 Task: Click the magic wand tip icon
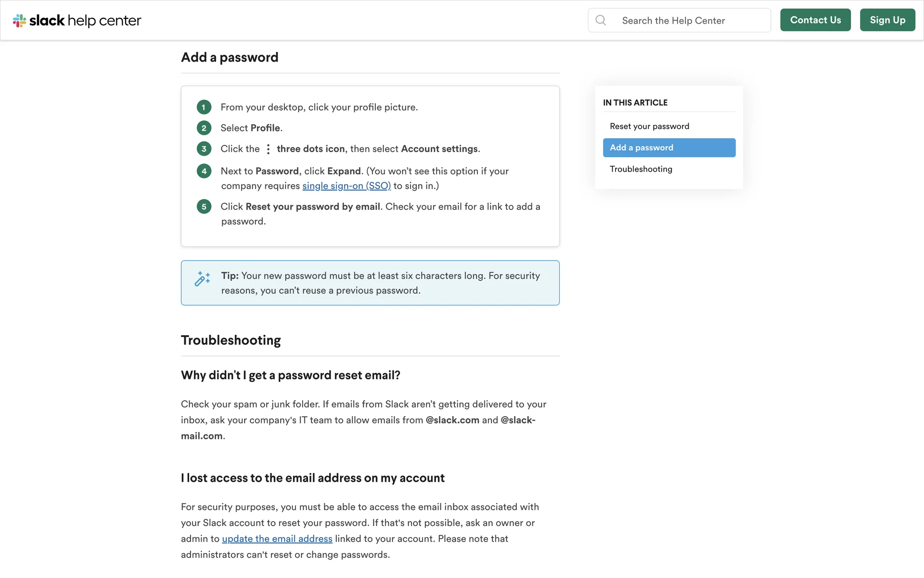(x=202, y=278)
